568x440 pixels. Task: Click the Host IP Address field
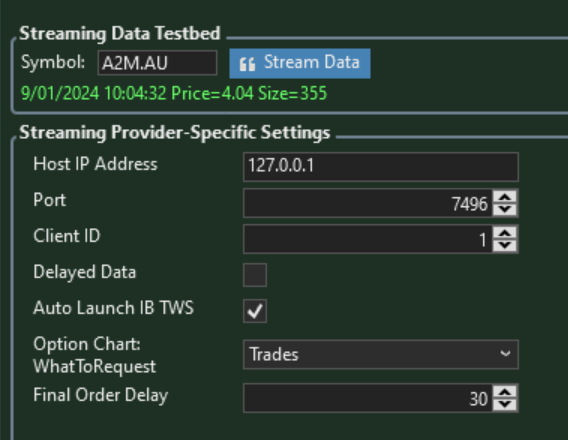[381, 167]
